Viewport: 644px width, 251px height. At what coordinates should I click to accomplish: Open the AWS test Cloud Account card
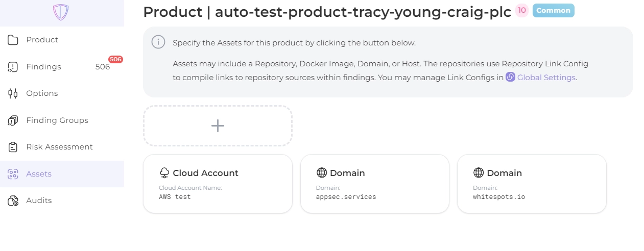coord(218,184)
